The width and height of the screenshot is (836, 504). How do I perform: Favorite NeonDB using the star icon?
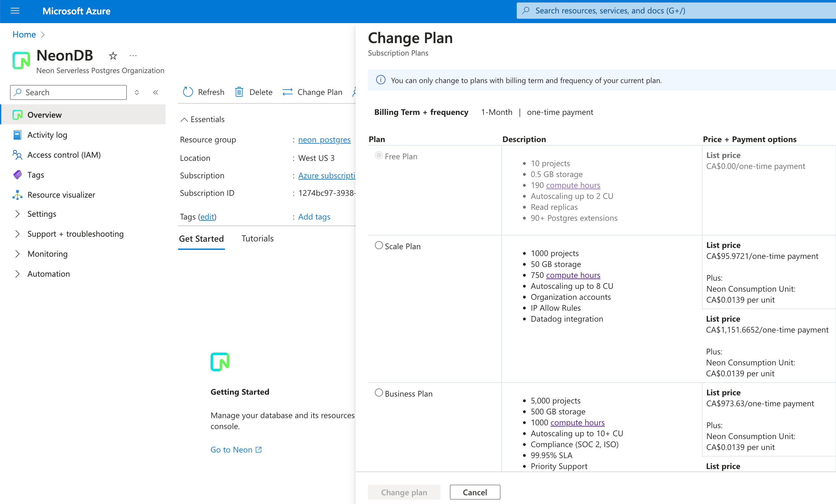[x=113, y=56]
